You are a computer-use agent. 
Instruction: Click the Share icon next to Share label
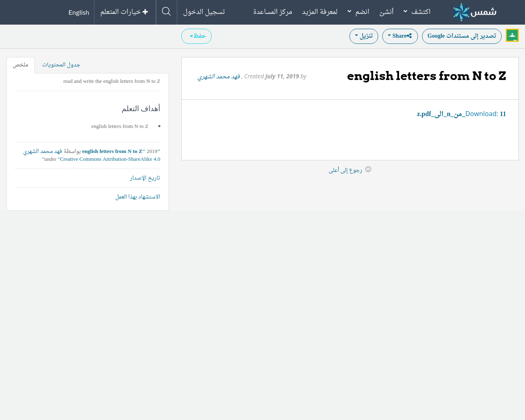(x=409, y=35)
